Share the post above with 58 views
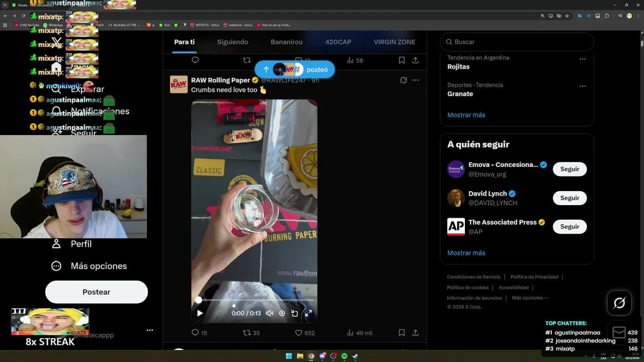The height and width of the screenshot is (362, 644). point(415,60)
